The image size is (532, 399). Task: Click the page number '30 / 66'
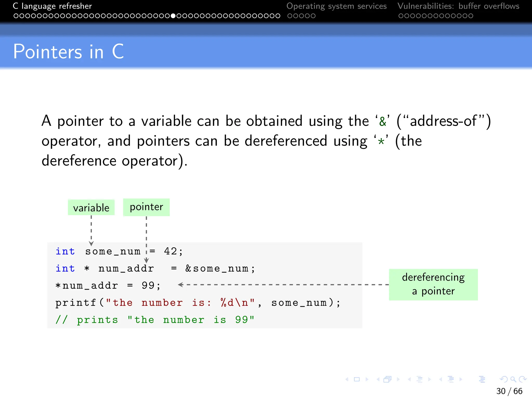[x=509, y=391]
